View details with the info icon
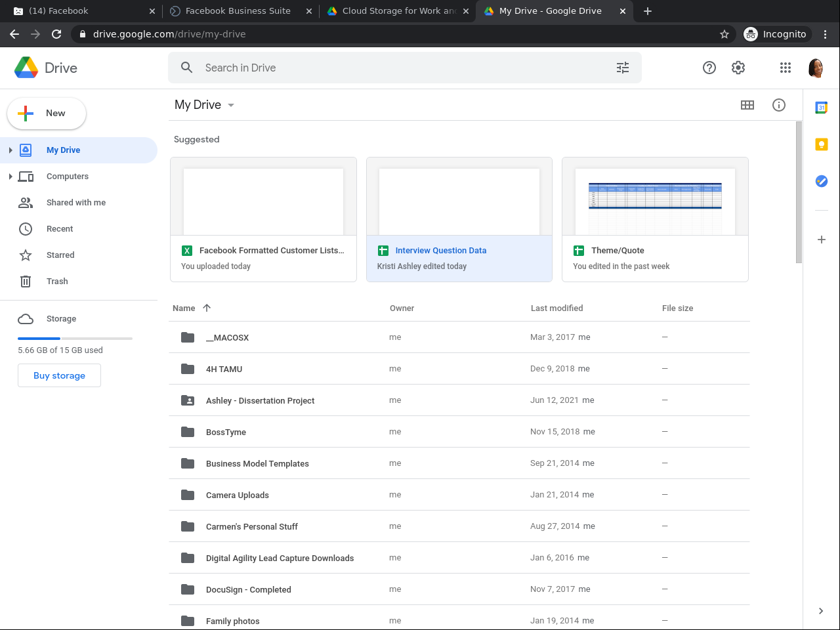Viewport: 840px width, 630px height. click(x=779, y=105)
